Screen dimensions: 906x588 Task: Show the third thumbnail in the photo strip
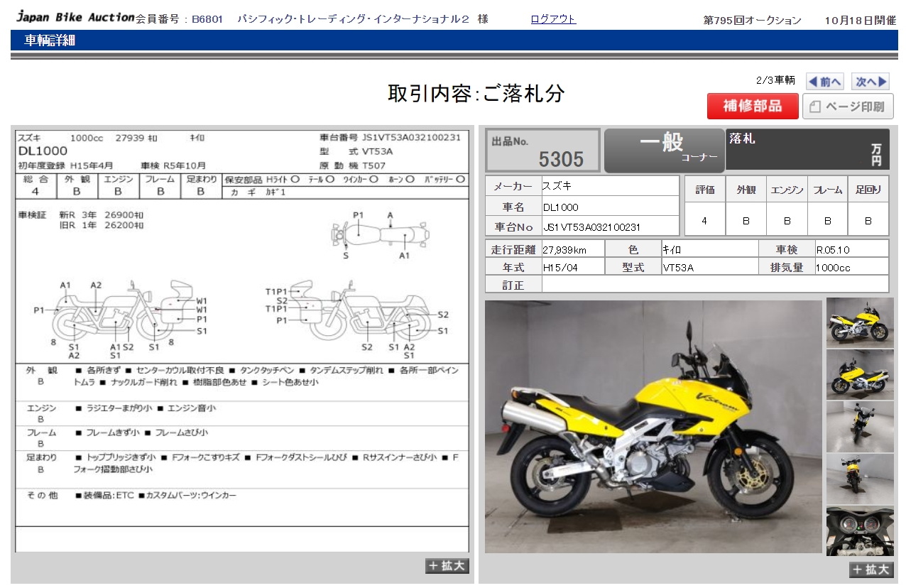[860, 427]
